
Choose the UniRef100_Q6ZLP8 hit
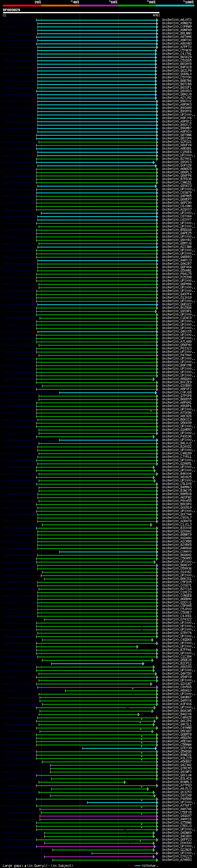[x=176, y=71]
